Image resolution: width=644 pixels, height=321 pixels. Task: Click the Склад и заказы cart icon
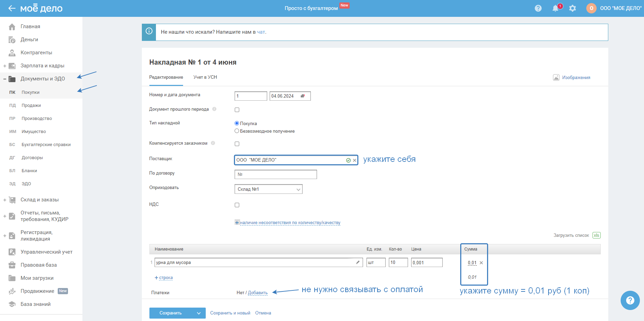12,200
